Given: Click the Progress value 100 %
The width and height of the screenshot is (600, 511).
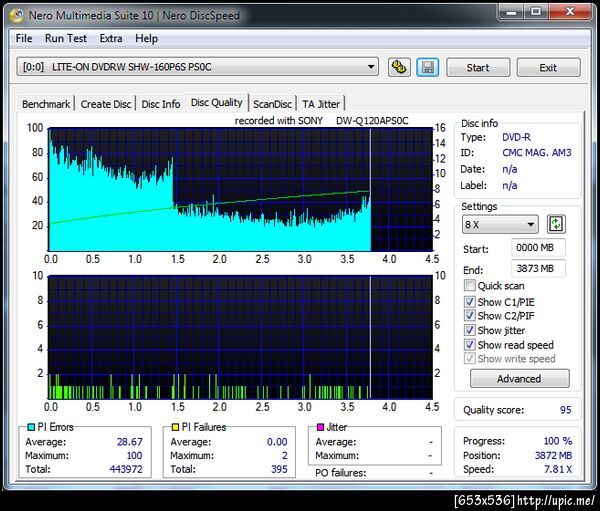Looking at the screenshot, I should pyautogui.click(x=558, y=441).
